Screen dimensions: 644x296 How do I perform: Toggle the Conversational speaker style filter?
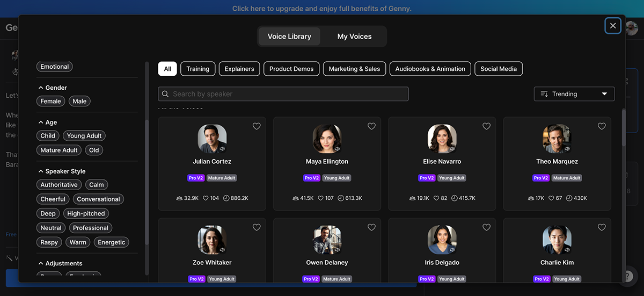coord(98,199)
